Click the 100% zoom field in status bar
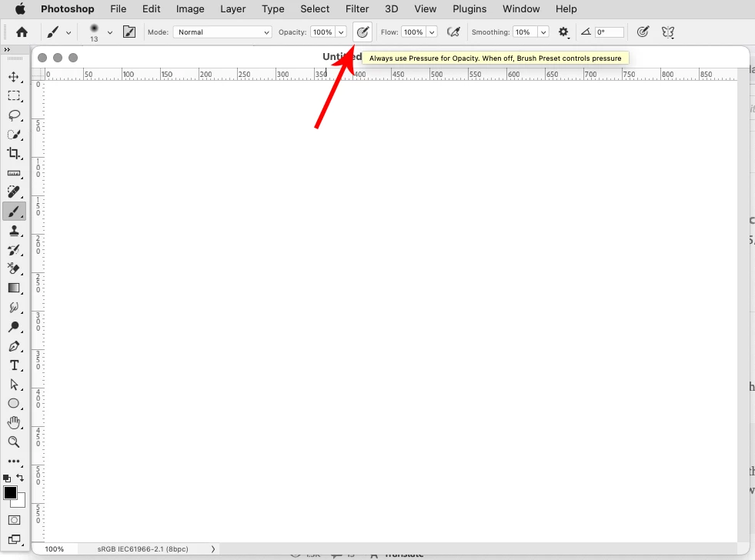The width and height of the screenshot is (755, 560). 55,549
